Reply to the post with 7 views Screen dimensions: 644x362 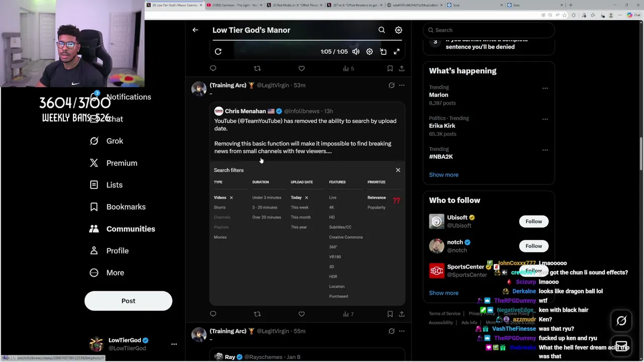pos(213,314)
